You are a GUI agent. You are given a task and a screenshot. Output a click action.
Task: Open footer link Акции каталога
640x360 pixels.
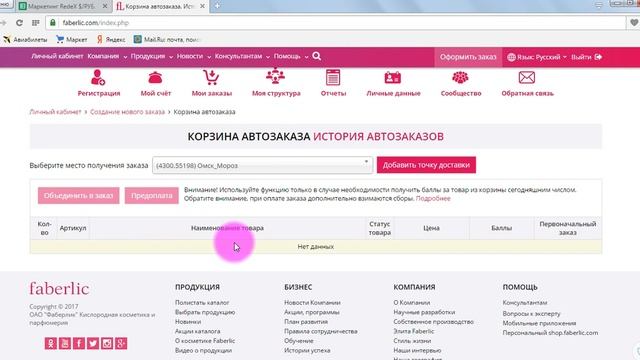[197, 331]
